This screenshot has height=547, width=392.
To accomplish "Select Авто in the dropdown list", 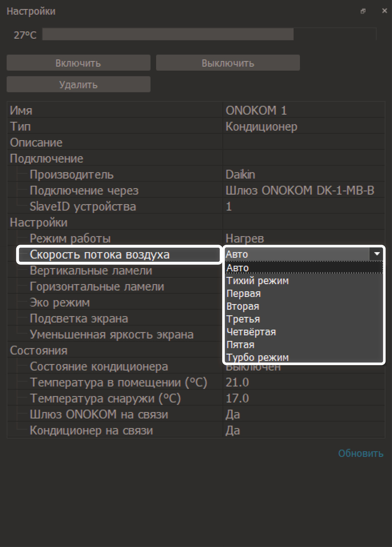I will 238,268.
